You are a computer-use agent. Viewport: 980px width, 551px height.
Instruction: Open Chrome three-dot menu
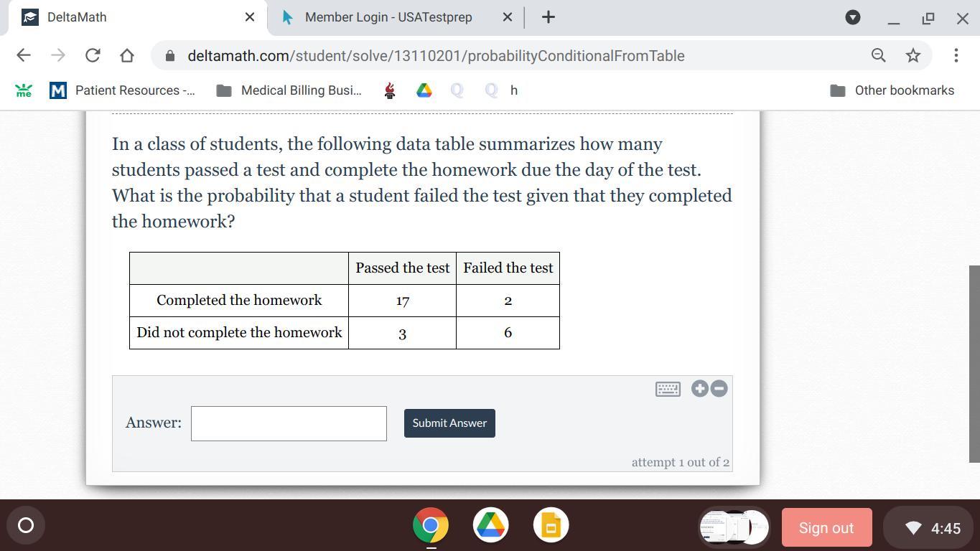pyautogui.click(x=956, y=55)
